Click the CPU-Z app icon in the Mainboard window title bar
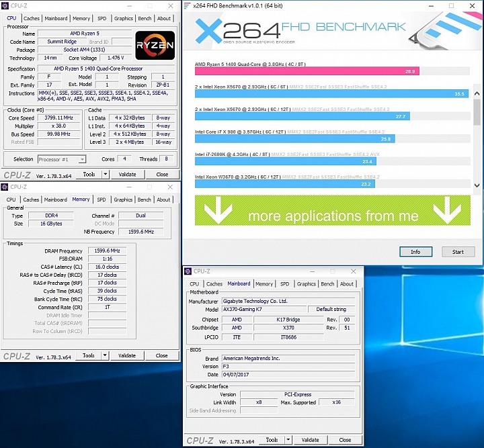Viewport: 484px width, 448px height. [x=188, y=271]
